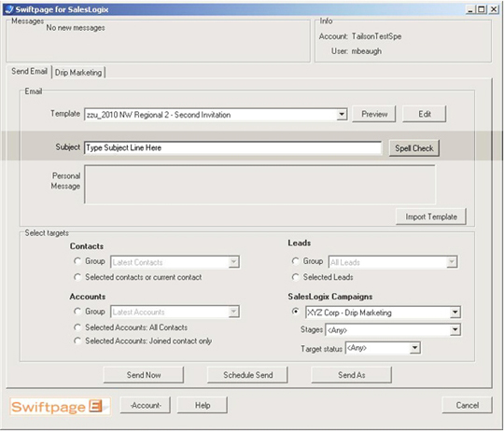The width and height of the screenshot is (504, 431).
Task: Select the Contacts Group radio button
Action: coord(77,261)
